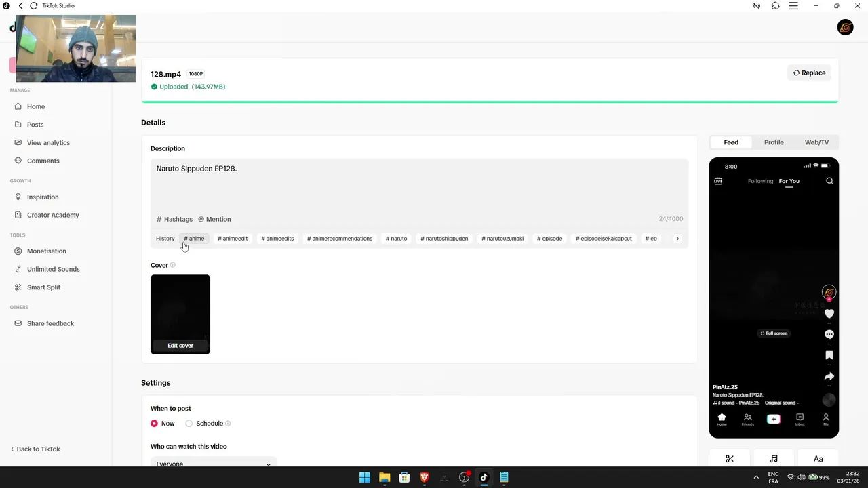This screenshot has height=488, width=868.
Task: Click into the Description text field
Action: 419,186
